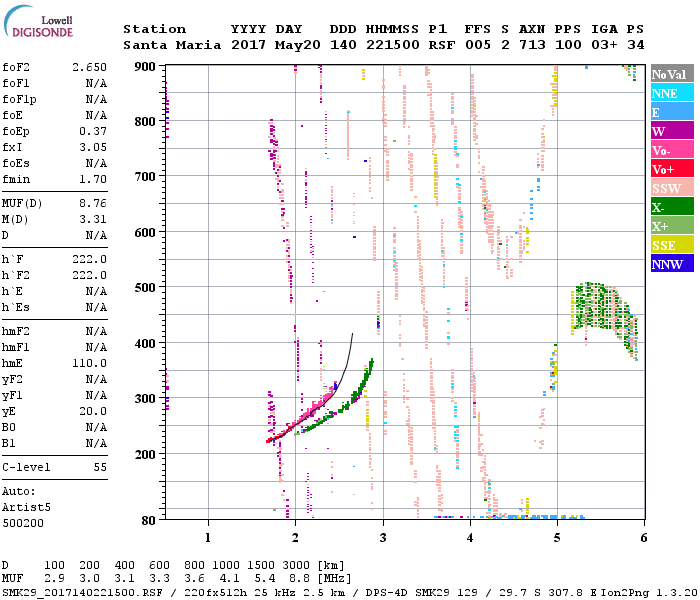Screen dimensions: 700x600
Task: Click the yE value 20.0
Action: pos(93,411)
